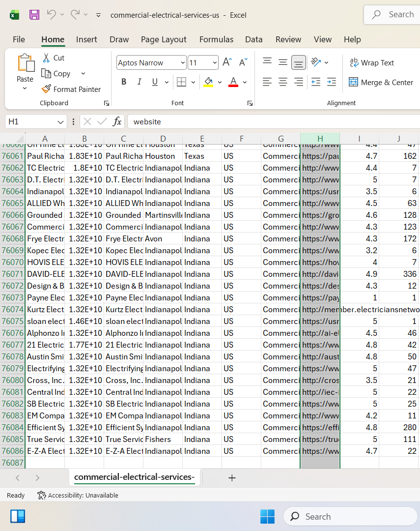Open the font color palette arrow
Image resolution: width=420 pixels, height=531 pixels.
click(x=245, y=82)
